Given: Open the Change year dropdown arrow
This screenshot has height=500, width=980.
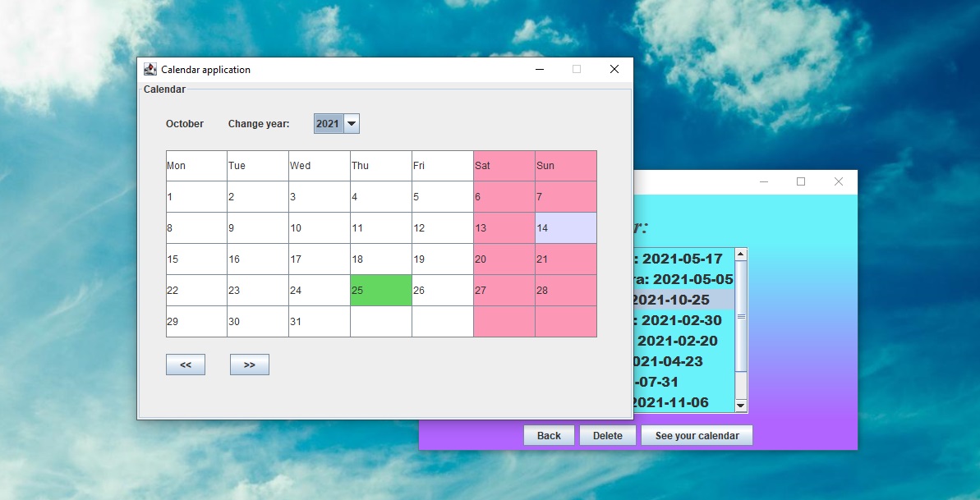Looking at the screenshot, I should [x=352, y=124].
